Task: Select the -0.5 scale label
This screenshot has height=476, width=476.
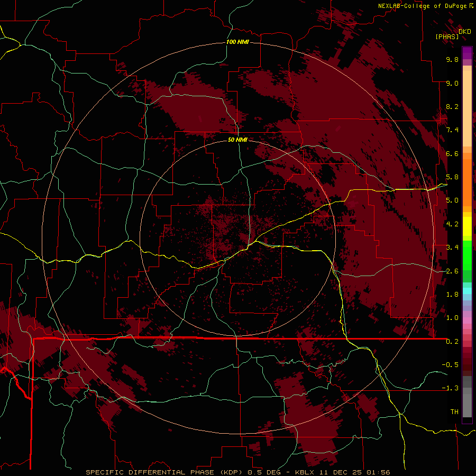Action: click(450, 365)
